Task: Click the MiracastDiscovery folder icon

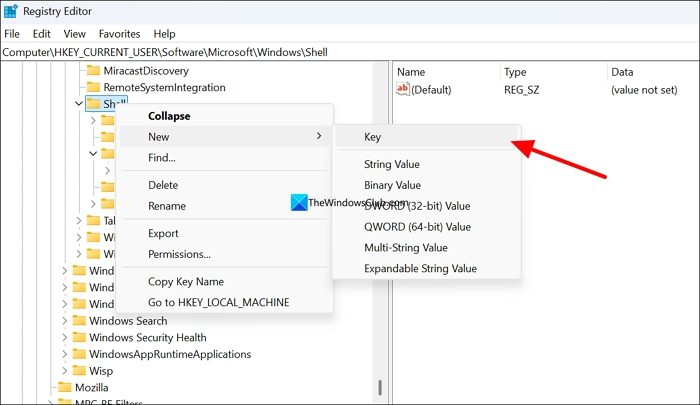Action: point(93,71)
